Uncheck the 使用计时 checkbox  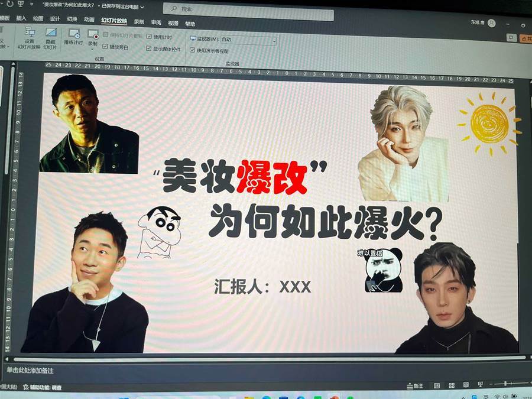point(149,37)
